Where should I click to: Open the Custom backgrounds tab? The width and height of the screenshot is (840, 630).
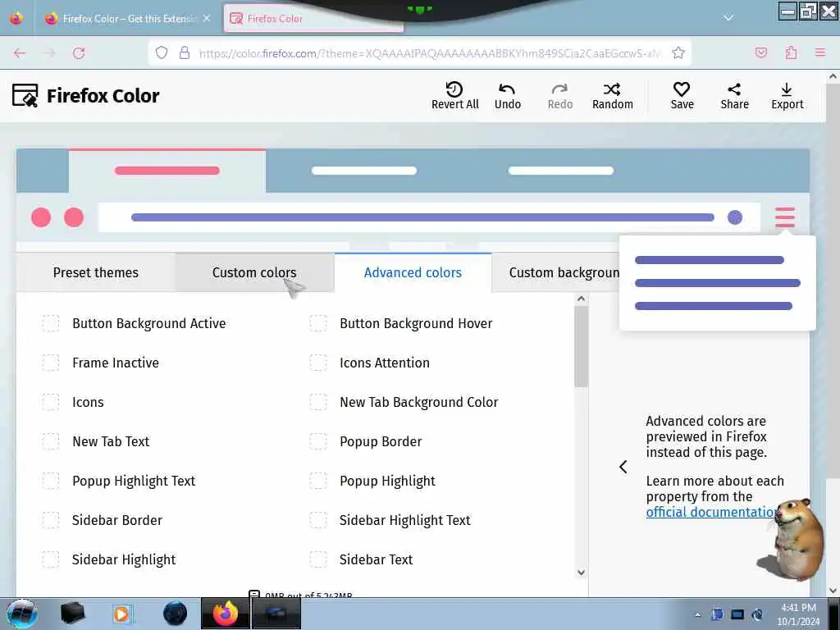click(556, 272)
